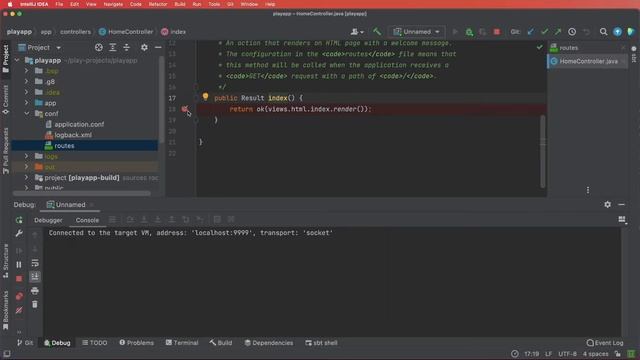Open the Refactor menu
The image size is (640, 360).
click(x=158, y=4)
